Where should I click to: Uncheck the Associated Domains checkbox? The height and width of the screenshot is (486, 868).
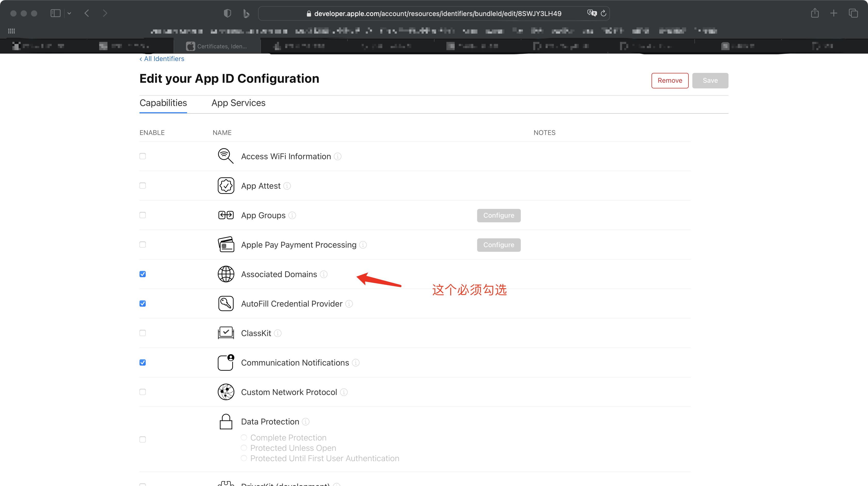click(x=143, y=274)
